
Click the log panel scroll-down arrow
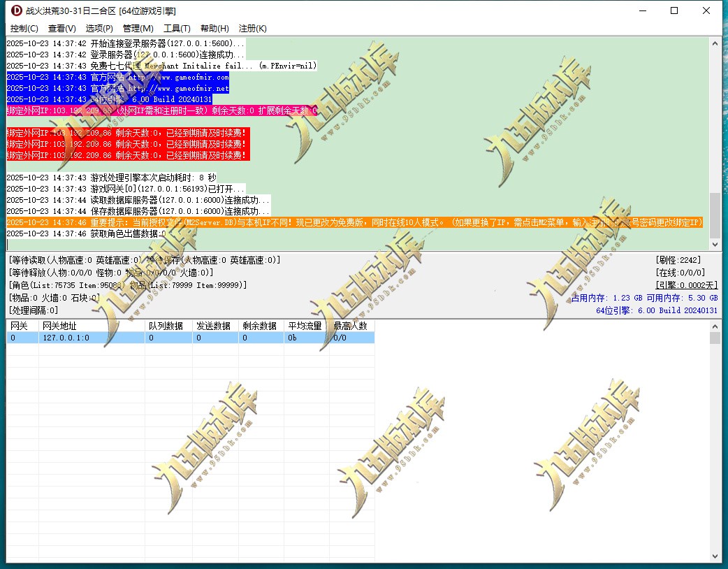click(x=715, y=245)
